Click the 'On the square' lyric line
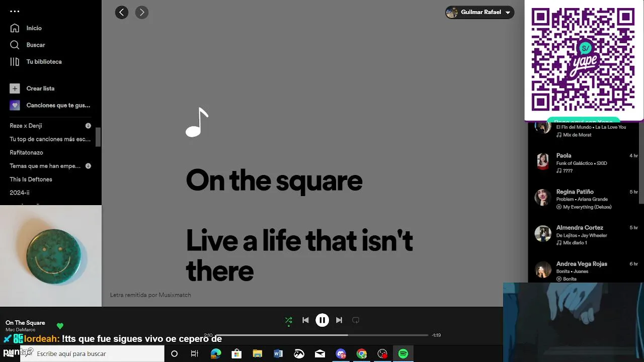 pyautogui.click(x=274, y=180)
